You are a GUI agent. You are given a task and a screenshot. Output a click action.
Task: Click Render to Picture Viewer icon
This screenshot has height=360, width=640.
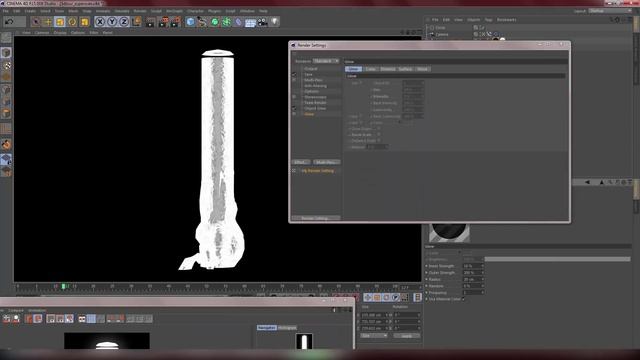click(x=163, y=22)
